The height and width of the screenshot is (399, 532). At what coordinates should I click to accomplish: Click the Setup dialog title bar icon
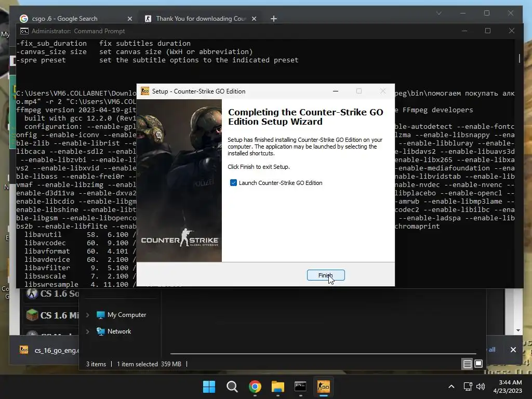pos(145,91)
